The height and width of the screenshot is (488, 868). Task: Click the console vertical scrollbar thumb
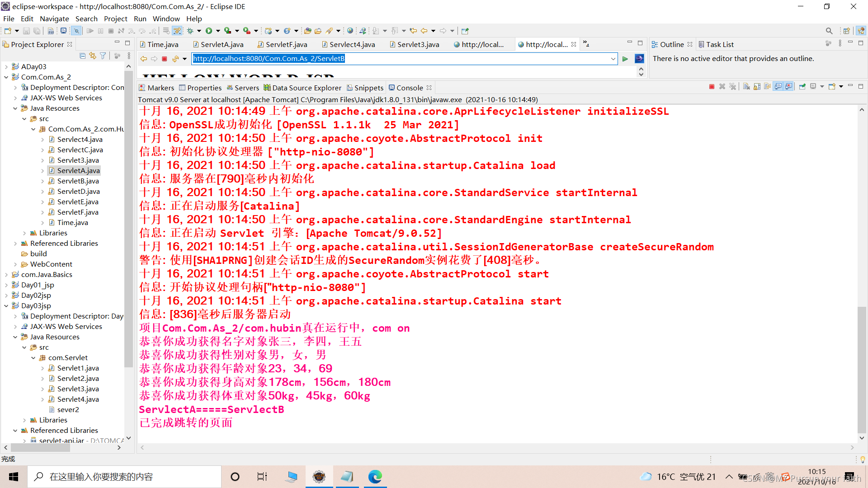tap(862, 370)
